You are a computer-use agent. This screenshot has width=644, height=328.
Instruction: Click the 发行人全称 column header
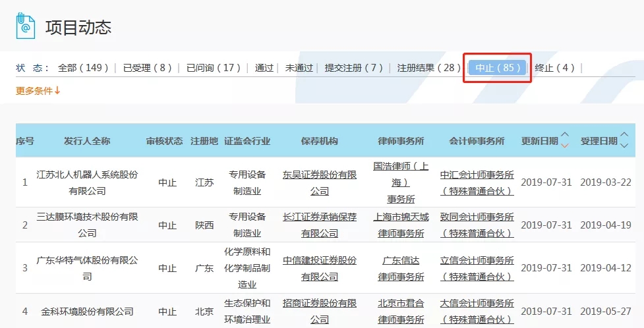click(87, 141)
